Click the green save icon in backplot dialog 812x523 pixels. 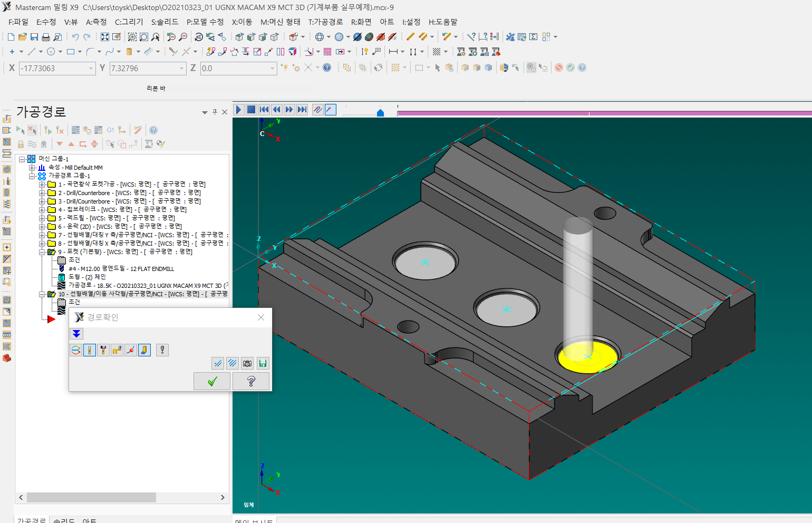[x=263, y=363]
